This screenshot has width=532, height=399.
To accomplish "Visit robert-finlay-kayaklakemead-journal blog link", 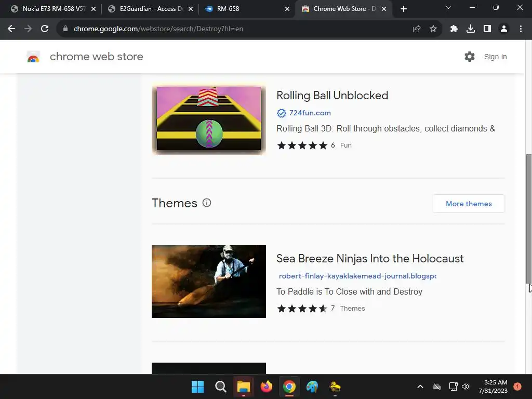I will (x=357, y=276).
